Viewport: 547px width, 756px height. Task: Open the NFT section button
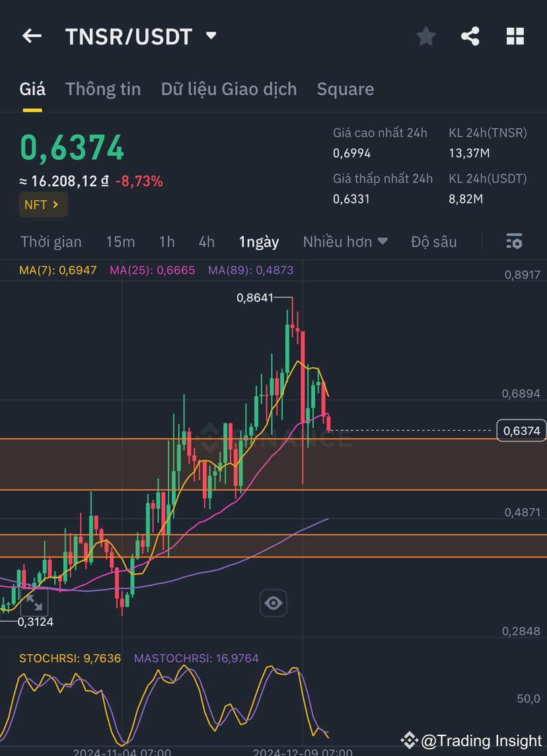pyautogui.click(x=43, y=205)
